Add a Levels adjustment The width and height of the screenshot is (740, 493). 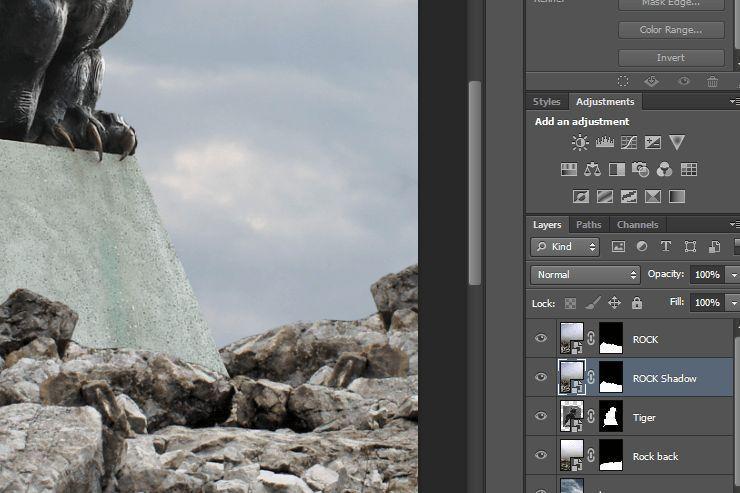click(604, 143)
